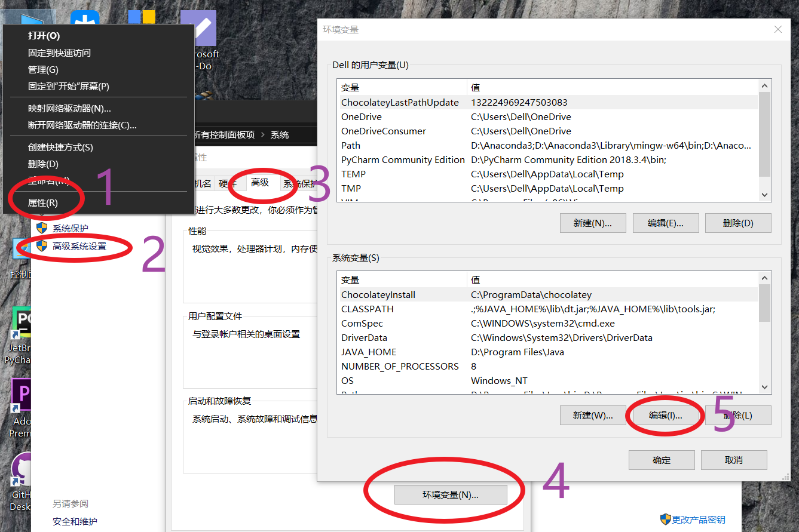Image resolution: width=799 pixels, height=532 pixels.
Task: Click the 更改产品密钥 link
Action: coord(699,519)
